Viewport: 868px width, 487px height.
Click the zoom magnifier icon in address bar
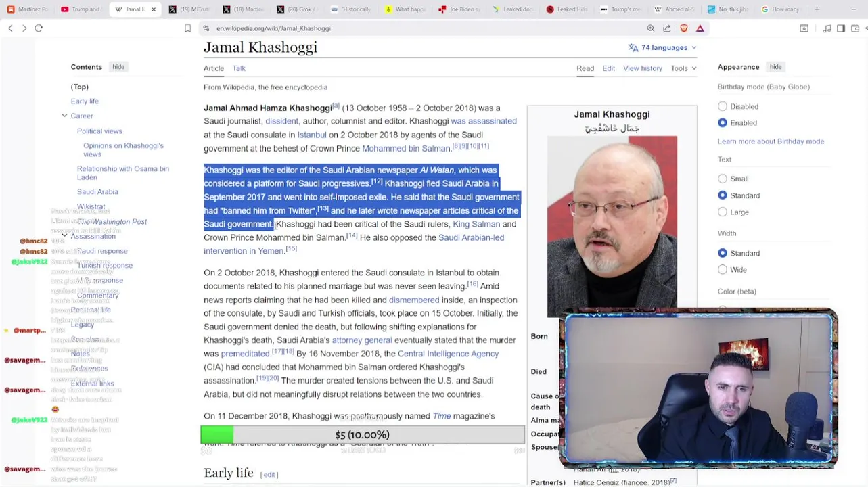(x=651, y=28)
